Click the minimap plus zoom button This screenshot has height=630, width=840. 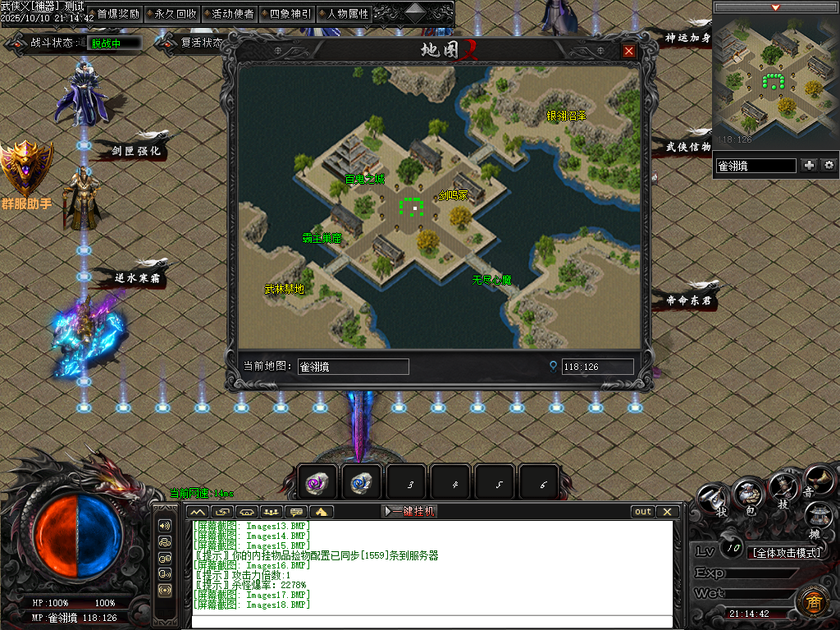[x=810, y=165]
